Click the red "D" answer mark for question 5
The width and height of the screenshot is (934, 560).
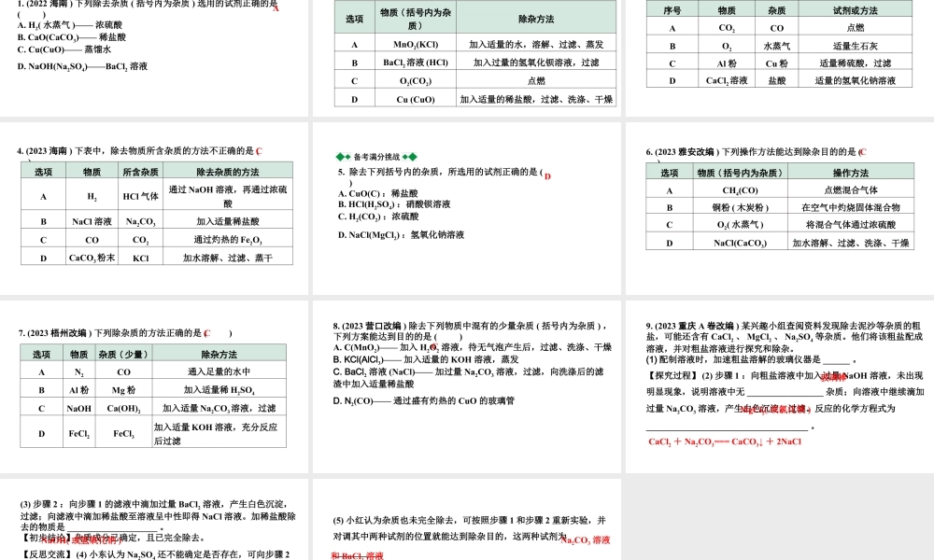[x=549, y=175]
